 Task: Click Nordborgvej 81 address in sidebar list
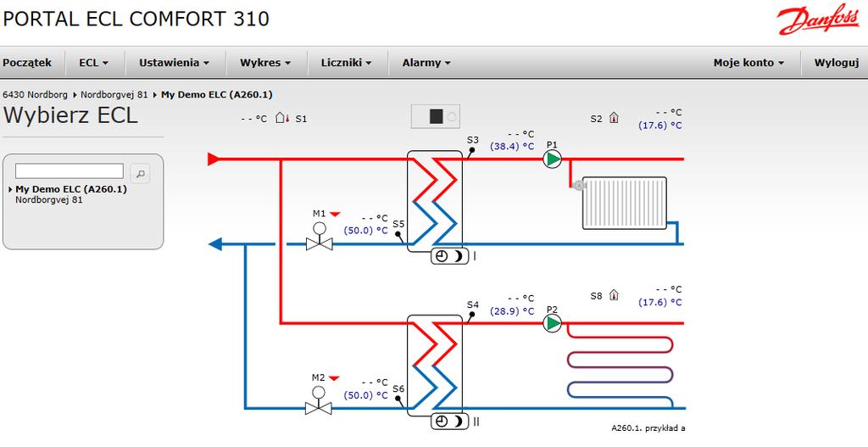48,200
